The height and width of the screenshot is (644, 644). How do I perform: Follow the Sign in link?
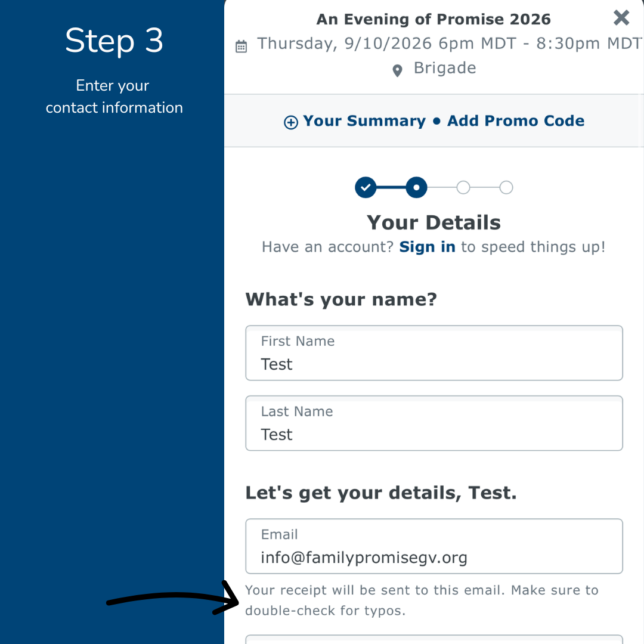427,247
